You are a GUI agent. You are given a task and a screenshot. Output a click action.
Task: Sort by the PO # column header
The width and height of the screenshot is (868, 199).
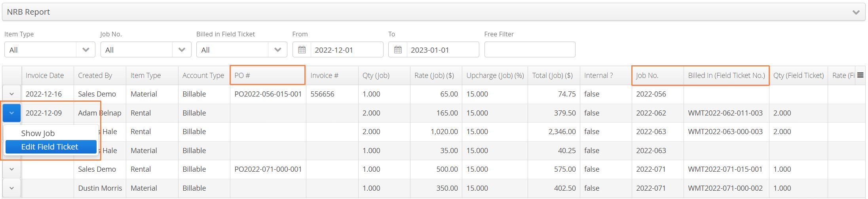click(x=268, y=76)
